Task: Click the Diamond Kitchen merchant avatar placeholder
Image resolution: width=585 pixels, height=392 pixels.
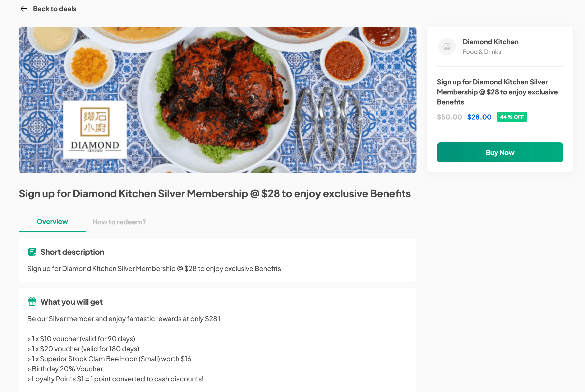Action: coord(447,47)
